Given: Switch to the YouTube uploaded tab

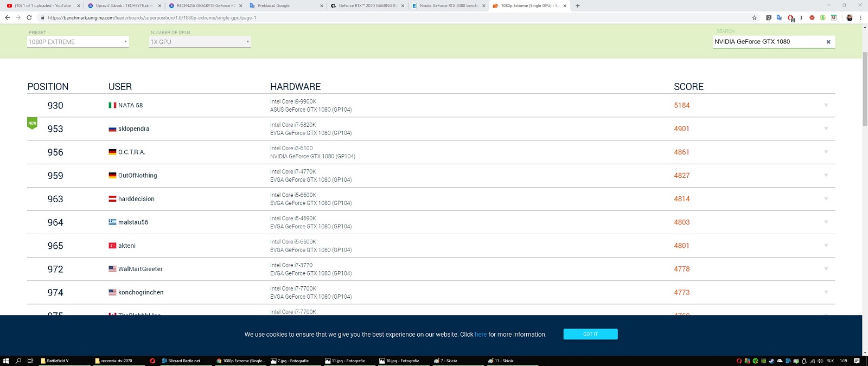Looking at the screenshot, I should [x=42, y=5].
